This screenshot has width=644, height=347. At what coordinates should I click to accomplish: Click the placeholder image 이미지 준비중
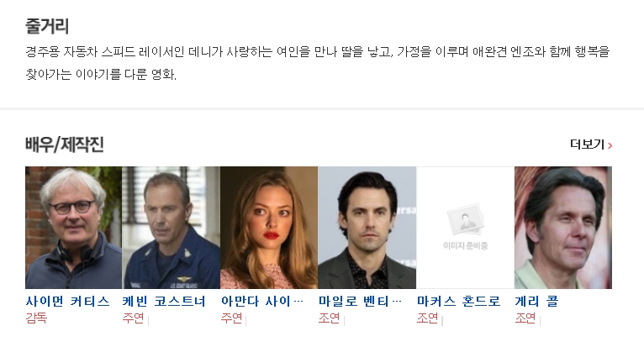click(x=465, y=228)
